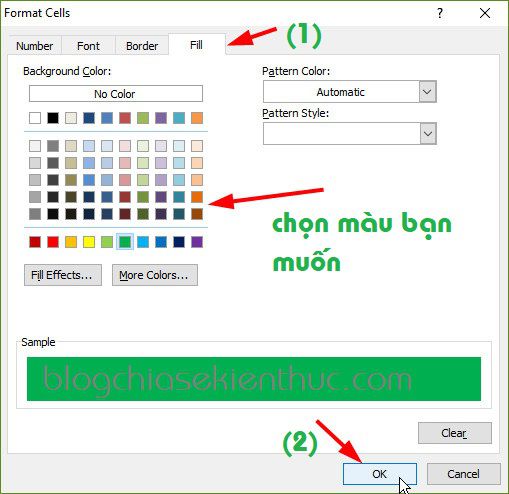Pick the yellow standard color swatch
The image size is (509, 494).
[89, 242]
